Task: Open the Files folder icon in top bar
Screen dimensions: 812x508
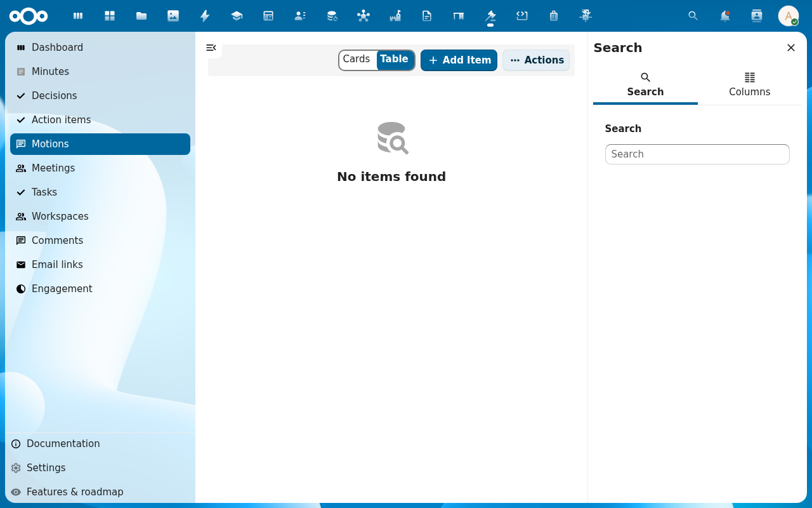Action: click(x=141, y=16)
